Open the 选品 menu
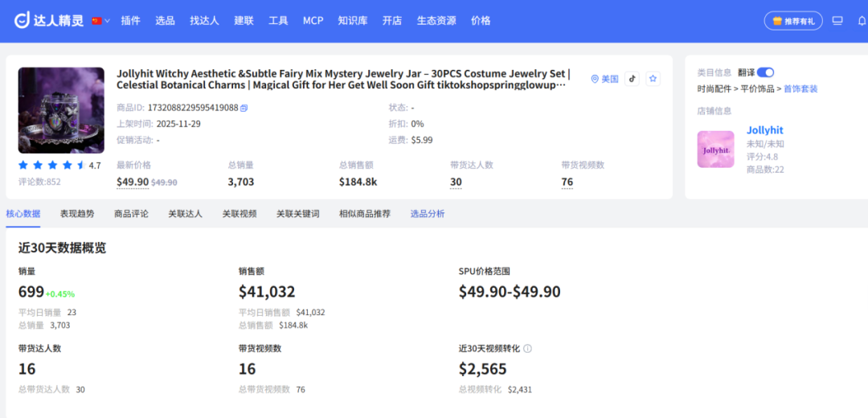The image size is (868, 418). tap(165, 20)
